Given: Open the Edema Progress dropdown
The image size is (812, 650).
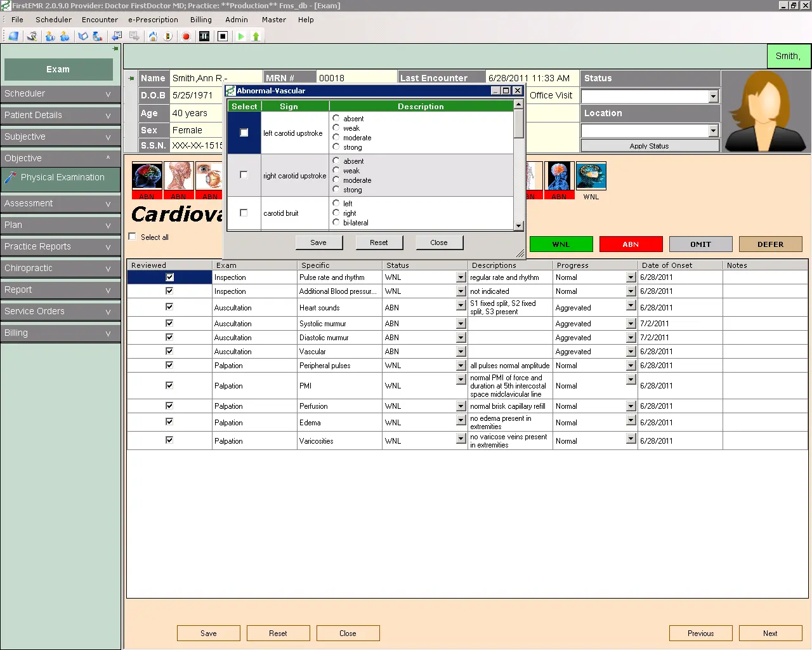Looking at the screenshot, I should pos(630,420).
